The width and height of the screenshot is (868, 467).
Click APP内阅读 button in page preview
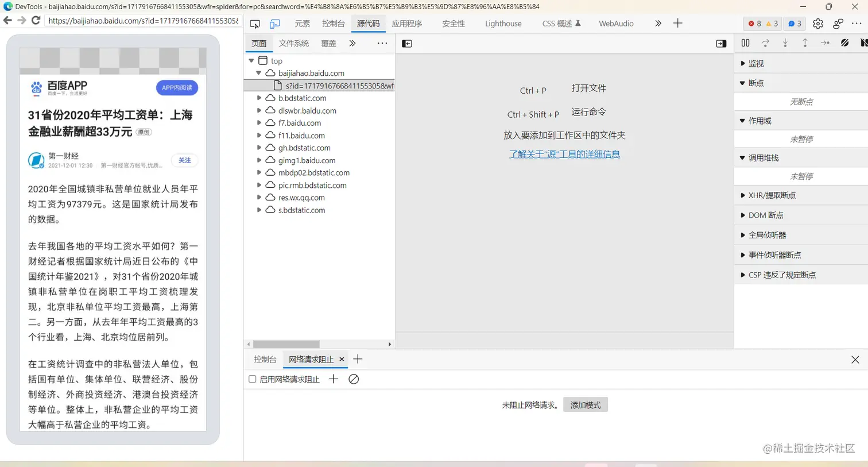click(177, 88)
